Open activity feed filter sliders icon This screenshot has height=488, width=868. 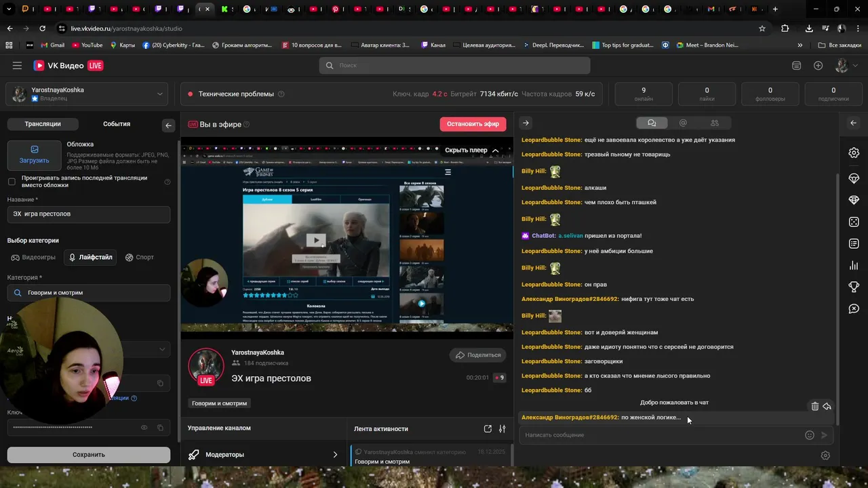(502, 429)
